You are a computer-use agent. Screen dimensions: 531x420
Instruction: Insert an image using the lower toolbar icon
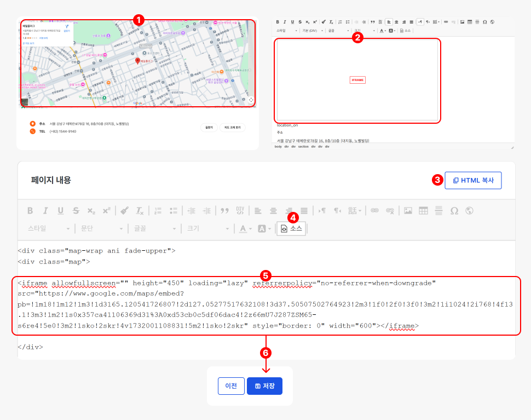pos(408,211)
